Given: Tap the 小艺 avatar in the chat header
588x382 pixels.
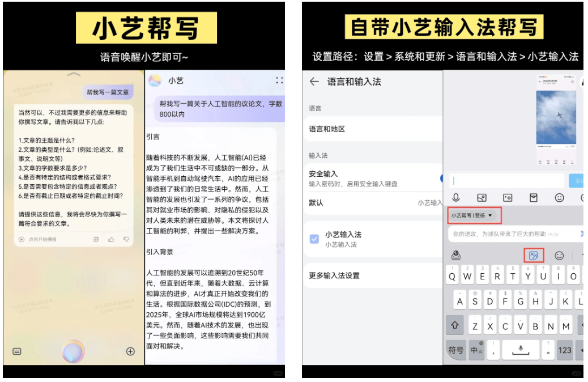Looking at the screenshot, I should tap(155, 80).
